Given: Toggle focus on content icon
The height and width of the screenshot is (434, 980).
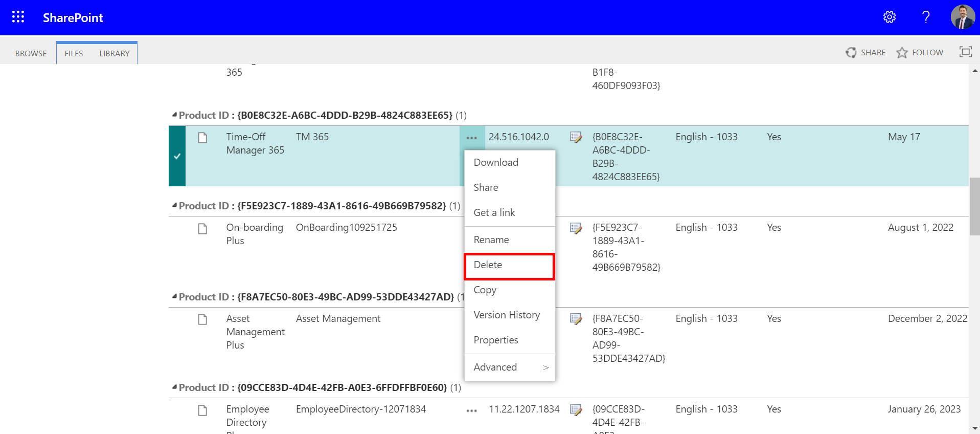Looking at the screenshot, I should 965,52.
